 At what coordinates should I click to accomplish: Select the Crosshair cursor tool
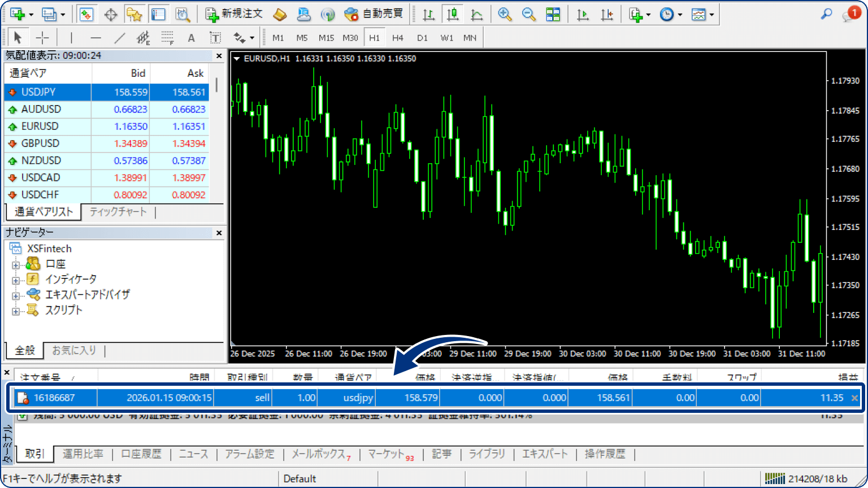coord(42,38)
